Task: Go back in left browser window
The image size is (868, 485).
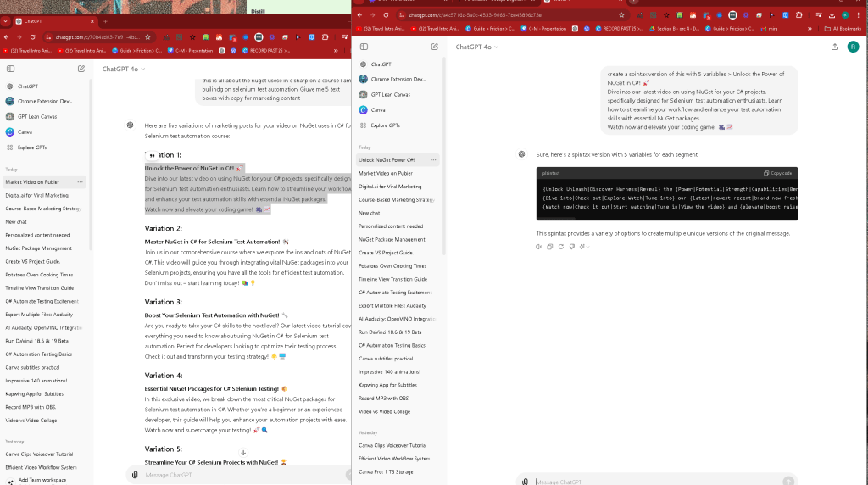Action: click(x=7, y=37)
